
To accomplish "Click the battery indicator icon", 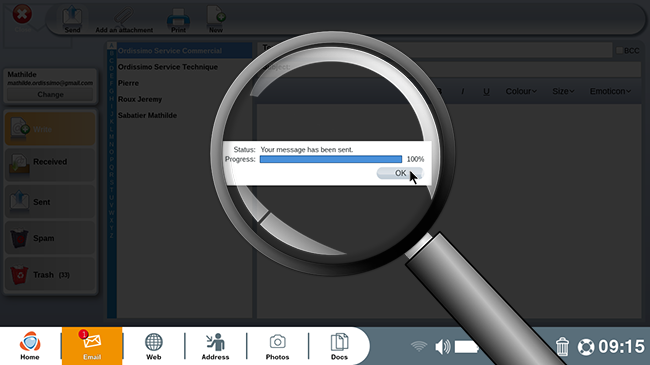I will [x=466, y=347].
